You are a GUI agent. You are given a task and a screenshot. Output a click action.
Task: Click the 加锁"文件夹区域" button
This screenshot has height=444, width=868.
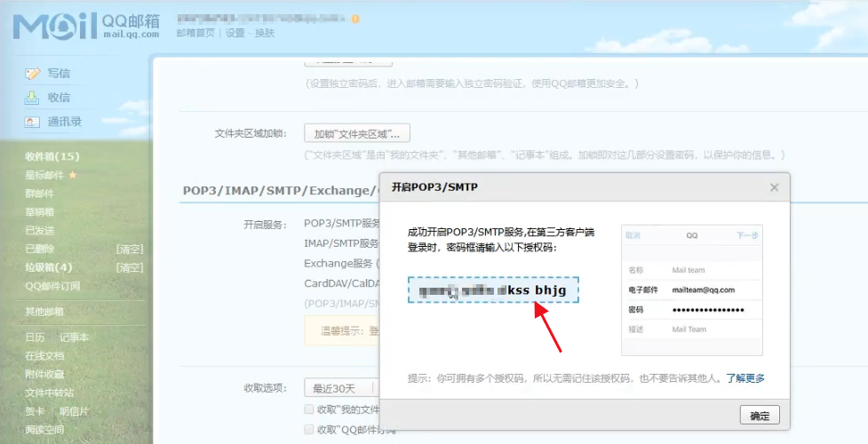(x=357, y=133)
